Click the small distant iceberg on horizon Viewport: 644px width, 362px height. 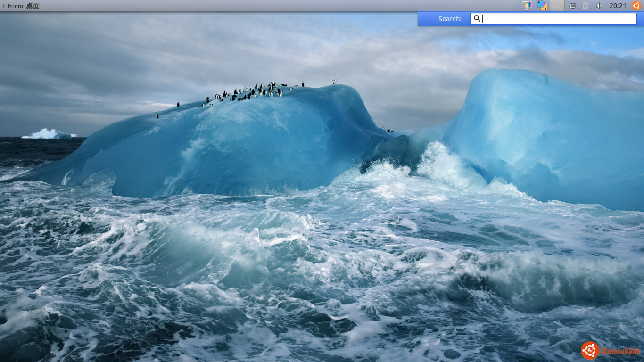coord(49,134)
